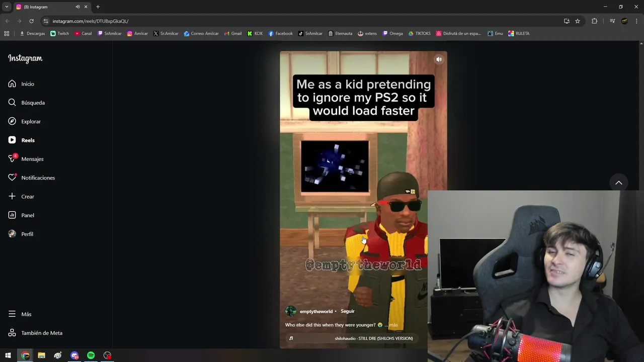Open the media control toolbar icon
Viewport: 644px width, 362px height.
tap(612, 21)
